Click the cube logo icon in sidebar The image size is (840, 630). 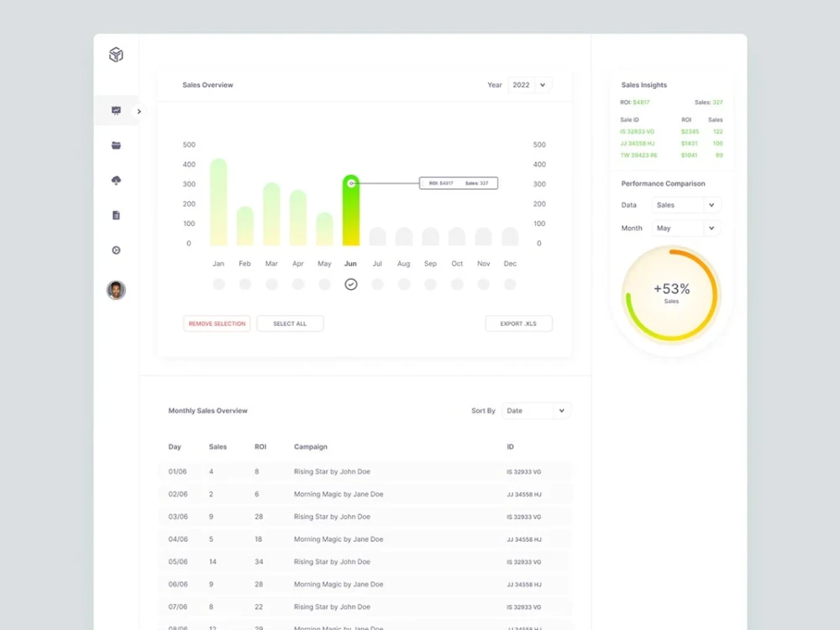click(x=116, y=55)
